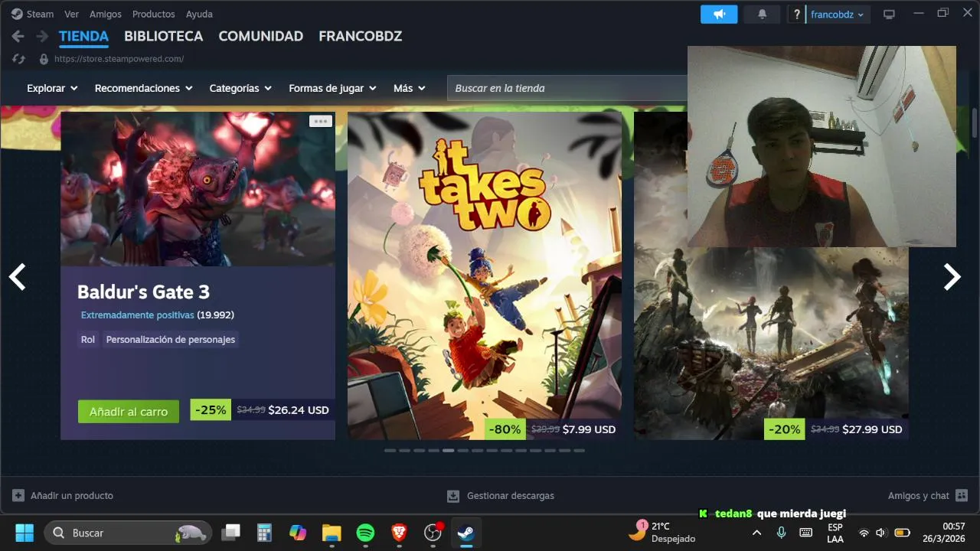Image resolution: width=980 pixels, height=551 pixels.
Task: Open the Ver menu
Action: (x=71, y=14)
